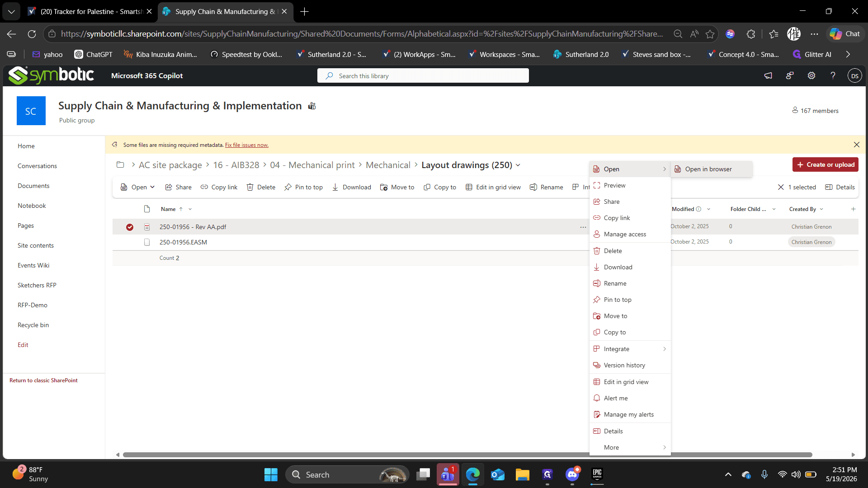Image resolution: width=868 pixels, height=488 pixels.
Task: Open Site contents in left navigation
Action: pyautogui.click(x=36, y=245)
